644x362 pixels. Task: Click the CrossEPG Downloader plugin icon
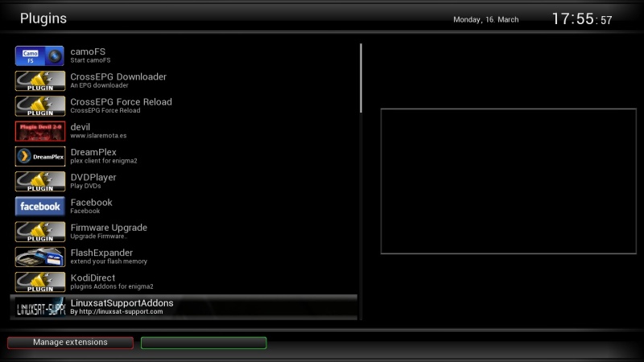[39, 81]
